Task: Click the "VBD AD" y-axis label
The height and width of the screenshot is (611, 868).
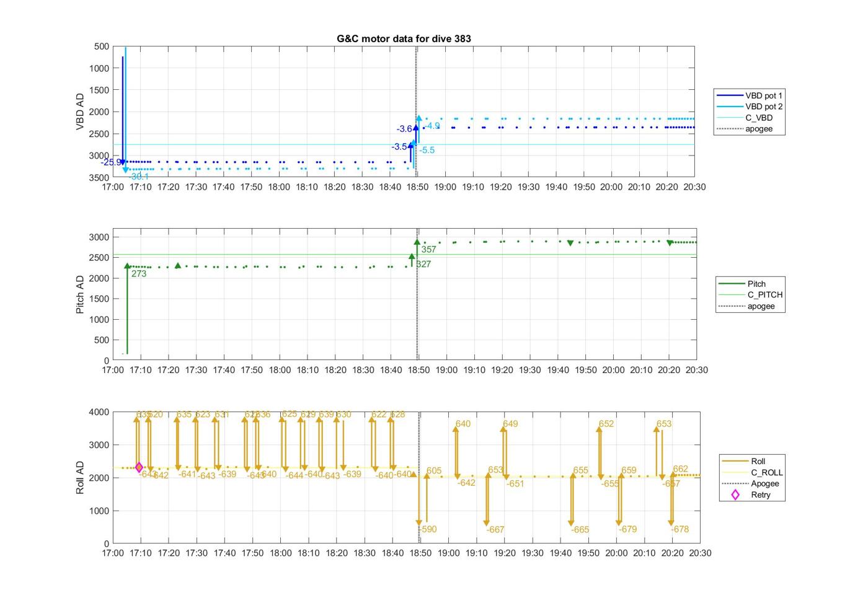Action: tap(80, 112)
